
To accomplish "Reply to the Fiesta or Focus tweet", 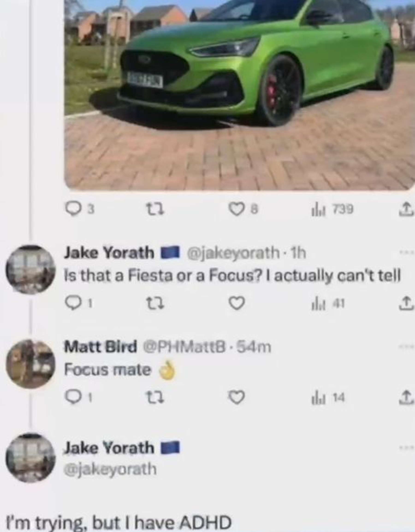I will [x=79, y=304].
